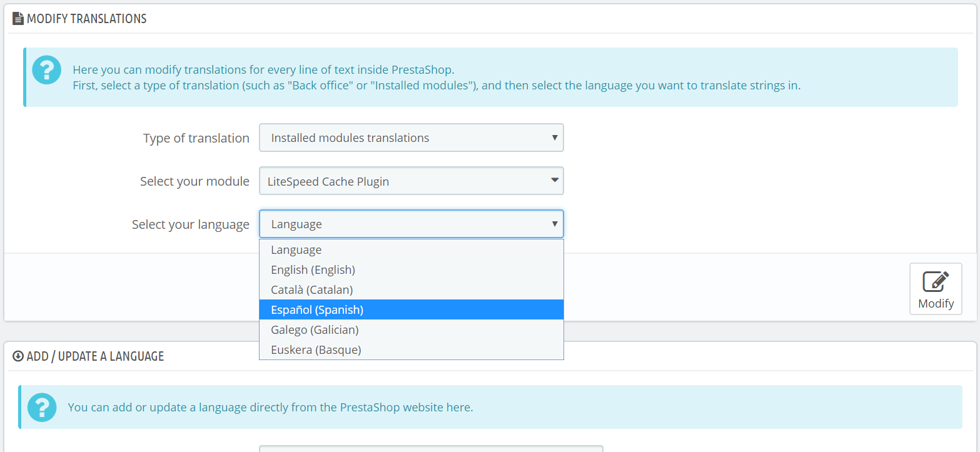This screenshot has width=980, height=452.
Task: Click the Select your language label
Action: coord(191,224)
